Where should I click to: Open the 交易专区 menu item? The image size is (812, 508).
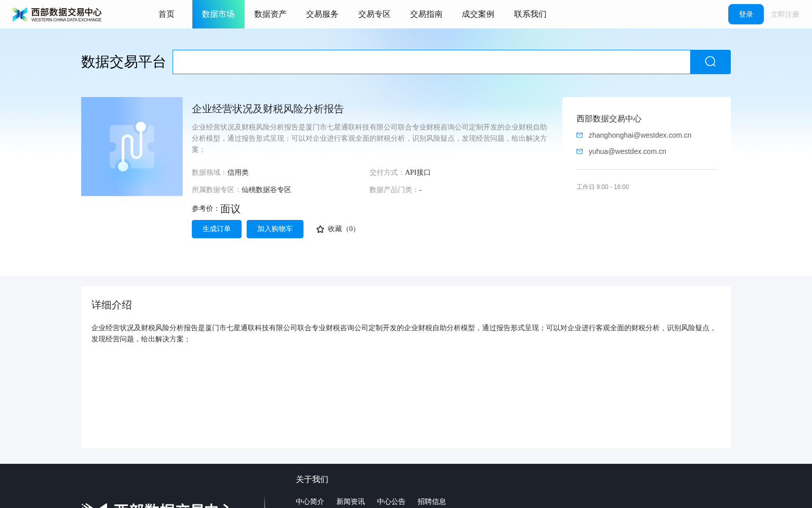pyautogui.click(x=375, y=14)
